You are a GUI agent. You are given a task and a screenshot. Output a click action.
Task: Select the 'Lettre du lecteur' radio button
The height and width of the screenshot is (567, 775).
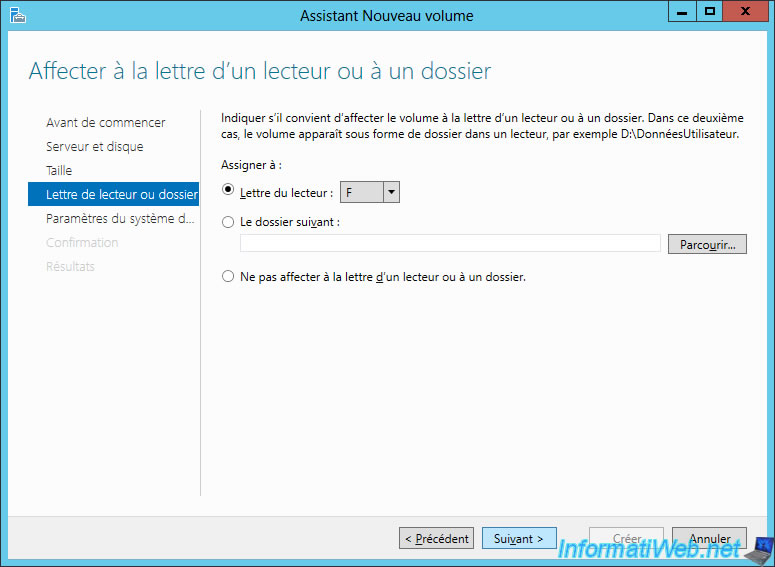(x=228, y=190)
